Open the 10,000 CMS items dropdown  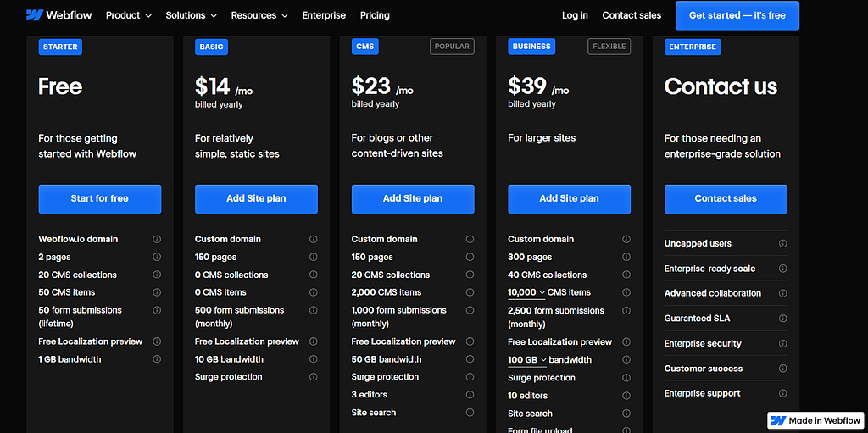[x=526, y=292]
